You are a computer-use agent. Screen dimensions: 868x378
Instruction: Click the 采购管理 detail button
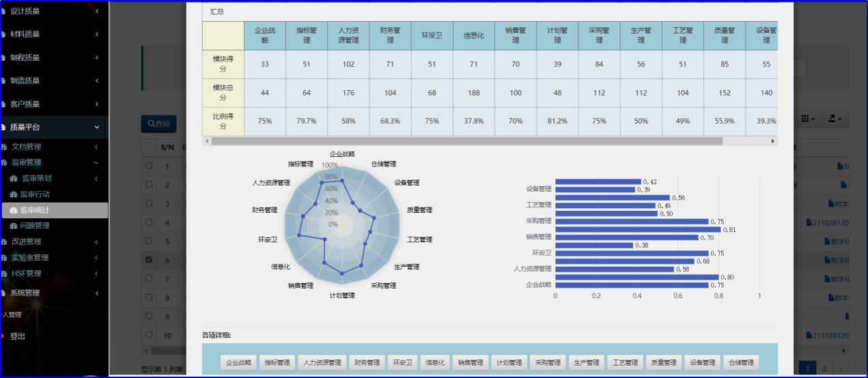548,363
